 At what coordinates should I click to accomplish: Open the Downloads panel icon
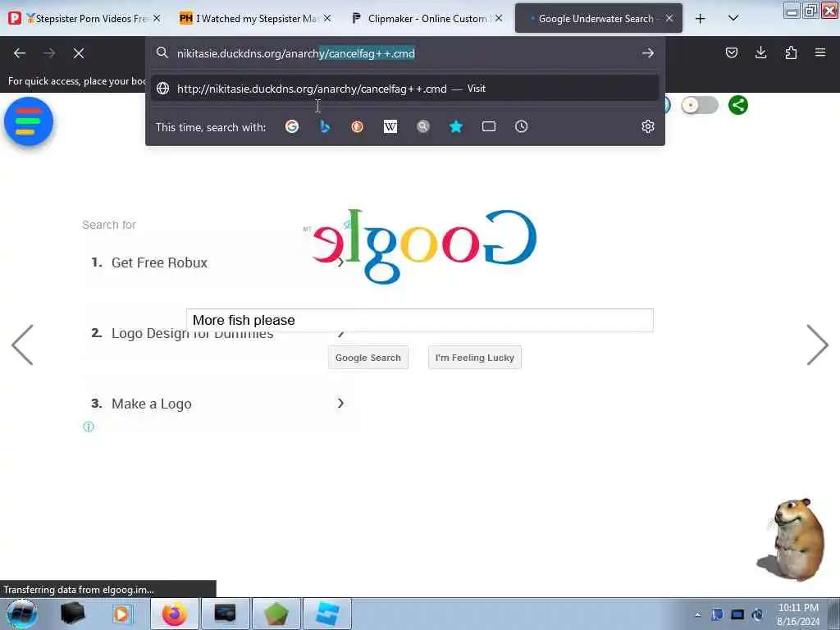[760, 52]
